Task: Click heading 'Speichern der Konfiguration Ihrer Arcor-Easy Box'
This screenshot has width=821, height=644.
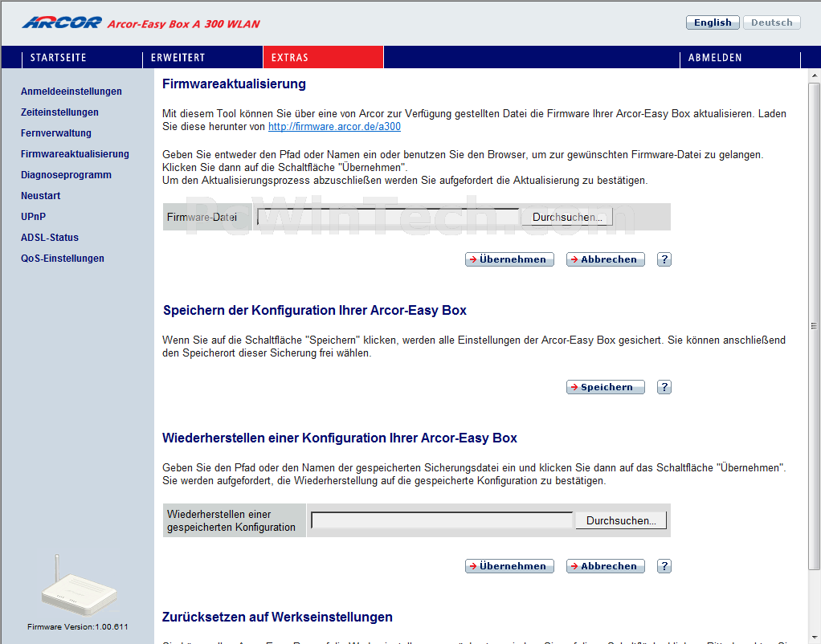Action: [x=315, y=311]
